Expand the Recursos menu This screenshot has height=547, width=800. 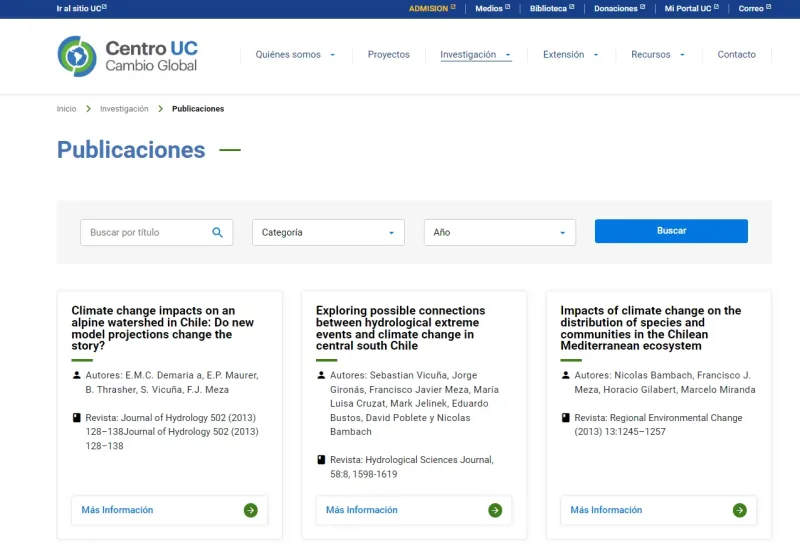[658, 55]
